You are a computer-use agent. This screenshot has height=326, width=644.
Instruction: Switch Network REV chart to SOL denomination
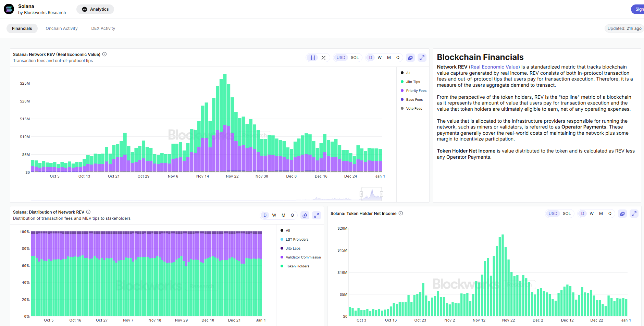tap(355, 57)
